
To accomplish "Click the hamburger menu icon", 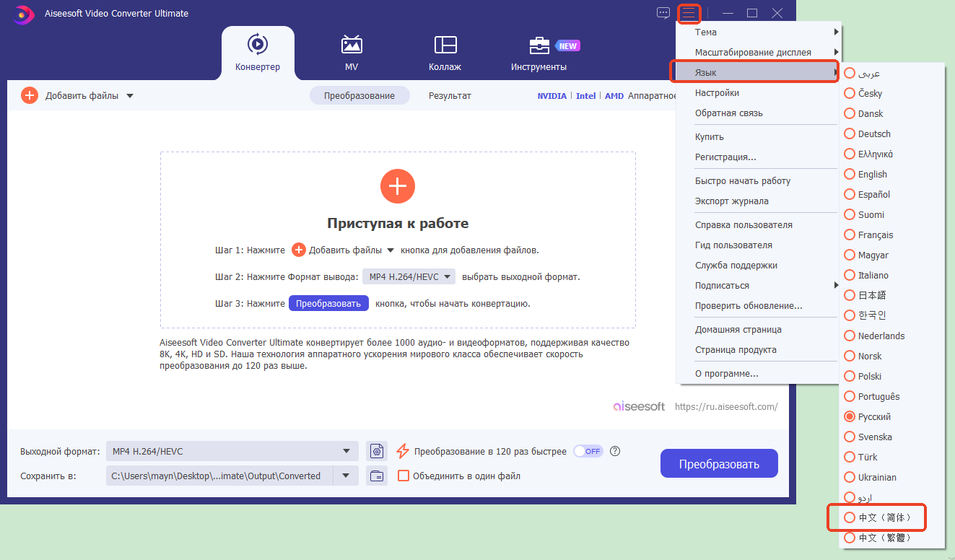I will 689,12.
